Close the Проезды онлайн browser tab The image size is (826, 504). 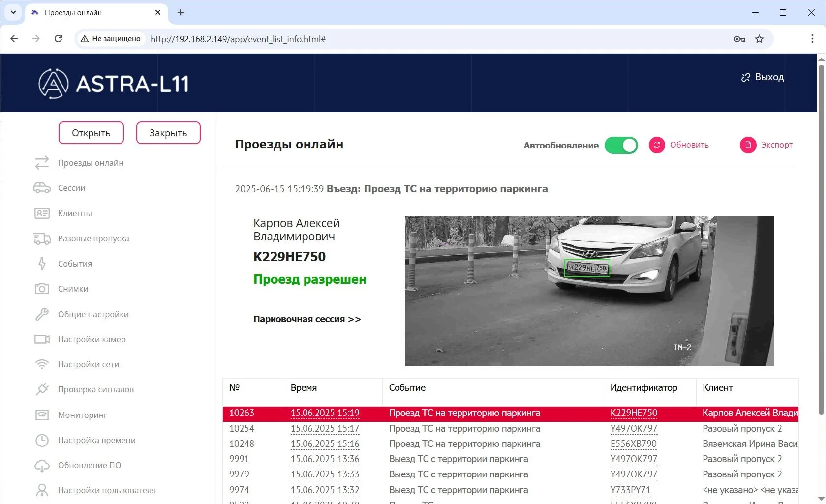[x=157, y=12]
